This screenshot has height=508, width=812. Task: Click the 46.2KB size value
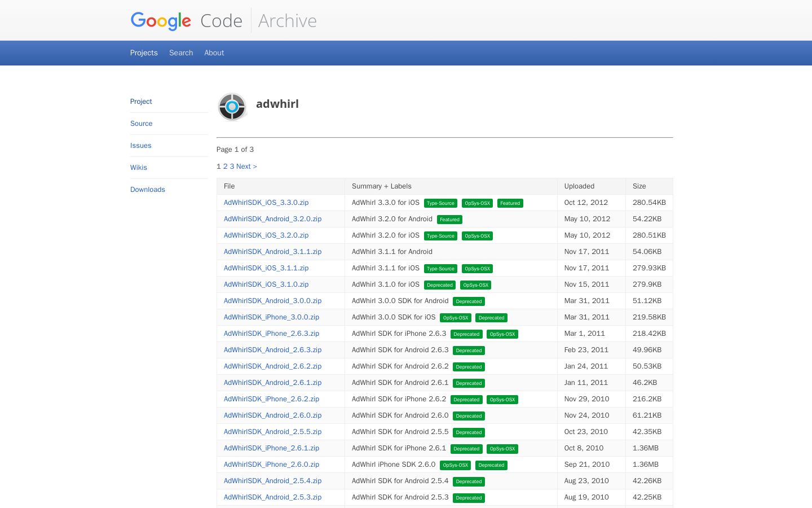coord(645,383)
